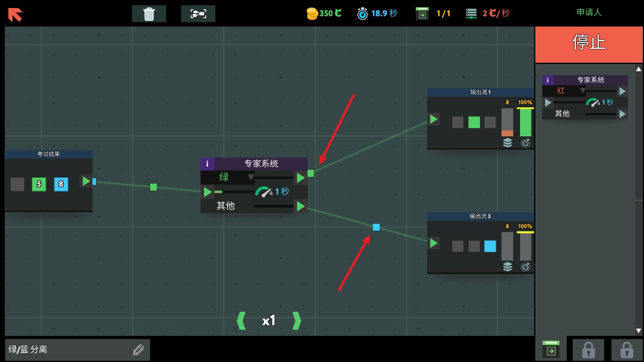Increase simulation speed with right chevron

pyautogui.click(x=297, y=321)
